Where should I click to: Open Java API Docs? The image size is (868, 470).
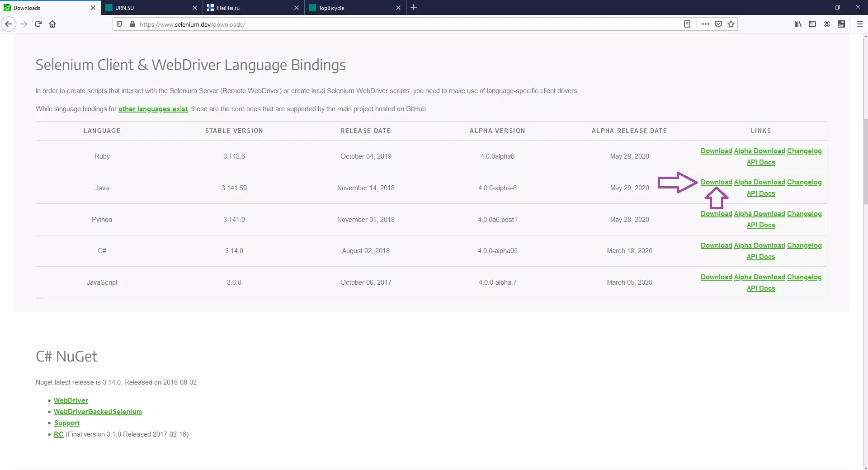pos(761,193)
